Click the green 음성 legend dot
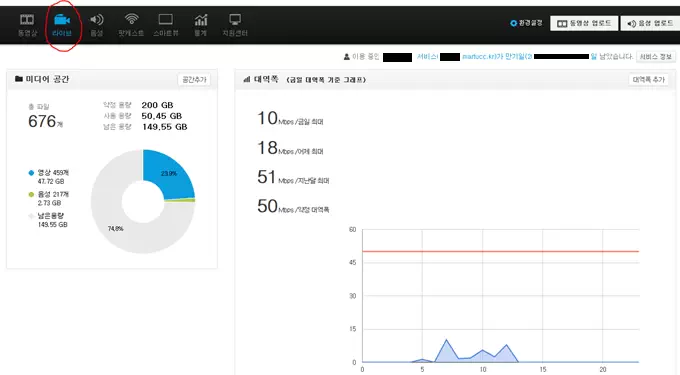Image resolution: width=680 pixels, height=375 pixels. [31, 194]
